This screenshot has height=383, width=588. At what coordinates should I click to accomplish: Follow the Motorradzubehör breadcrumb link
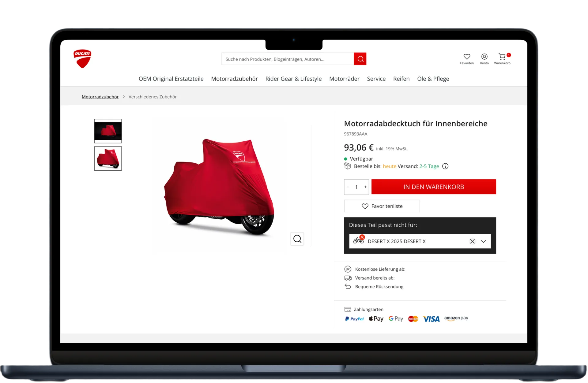pos(100,97)
